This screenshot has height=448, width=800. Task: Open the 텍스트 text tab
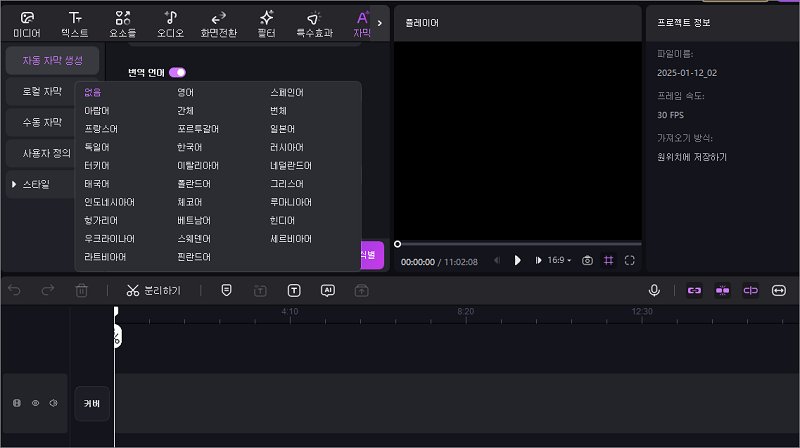coord(74,24)
